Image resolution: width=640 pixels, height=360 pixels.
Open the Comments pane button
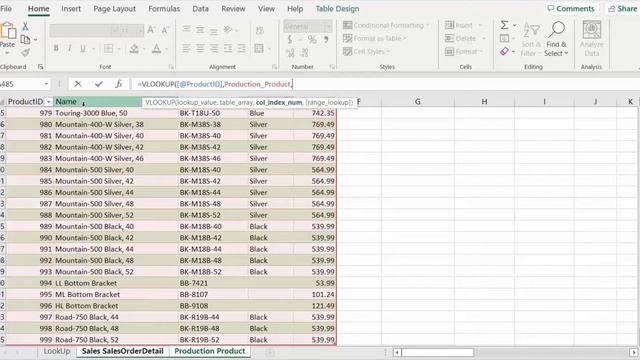pos(571,9)
